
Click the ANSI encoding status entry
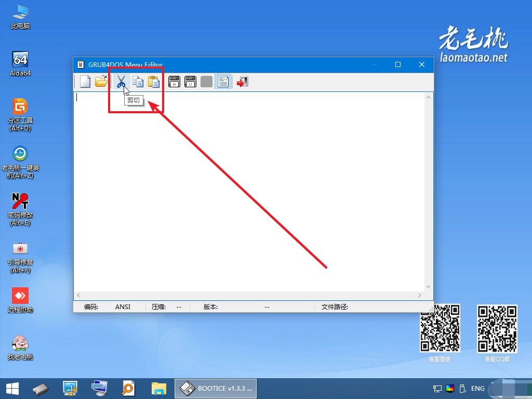point(123,307)
